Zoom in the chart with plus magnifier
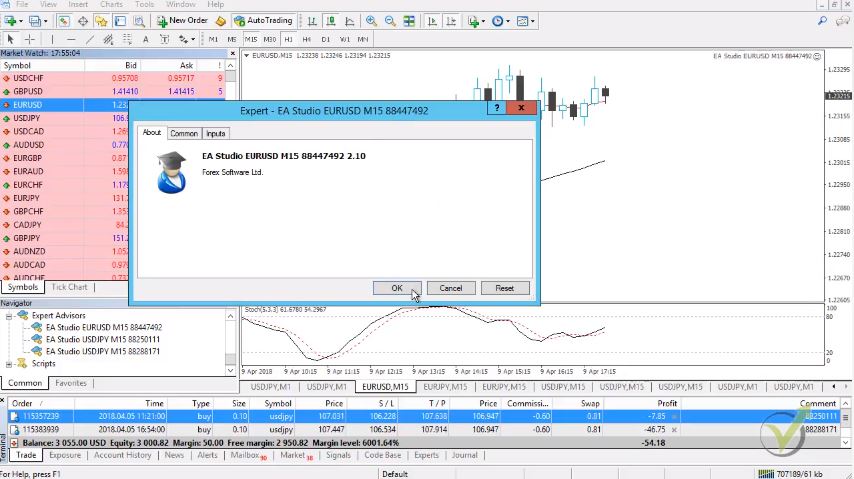The image size is (854, 479). (371, 21)
